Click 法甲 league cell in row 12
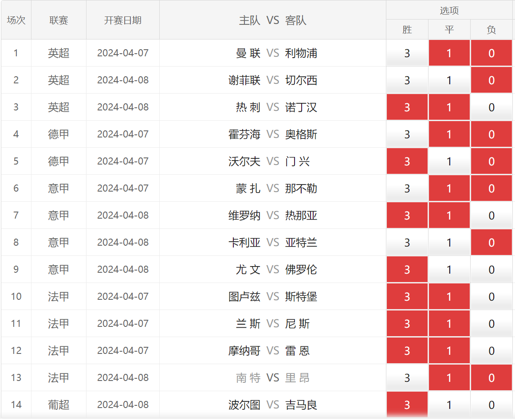This screenshot has height=420, width=515. click(x=59, y=350)
